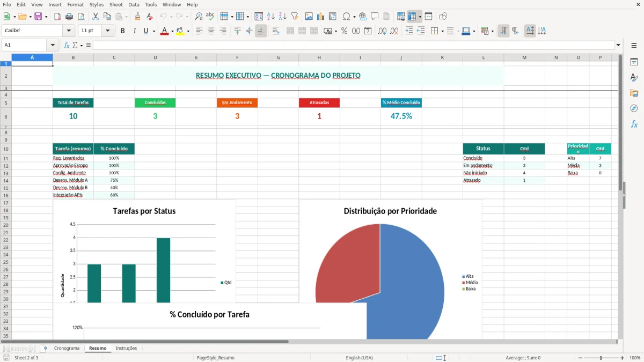
Task: Click the 100% zoom level
Action: tap(635, 358)
